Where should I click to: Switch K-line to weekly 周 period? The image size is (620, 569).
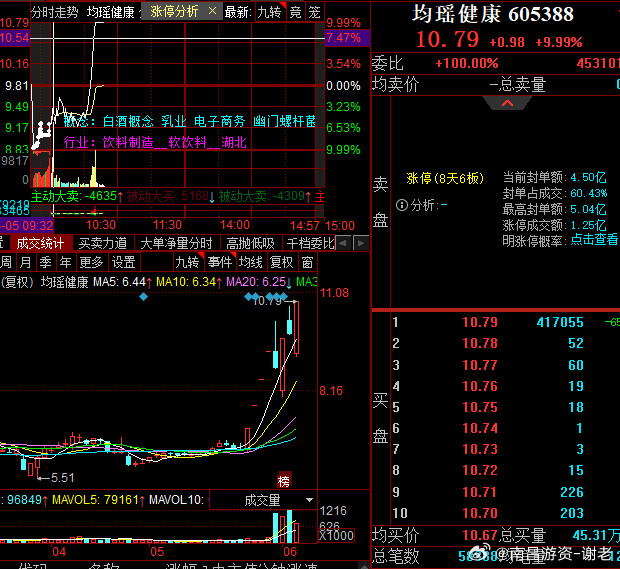[6, 262]
